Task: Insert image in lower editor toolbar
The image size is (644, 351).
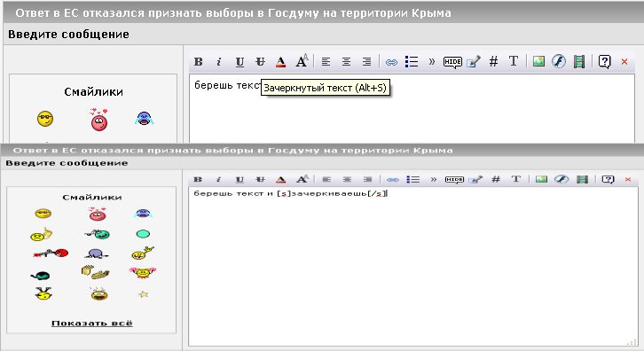Action: (x=541, y=179)
